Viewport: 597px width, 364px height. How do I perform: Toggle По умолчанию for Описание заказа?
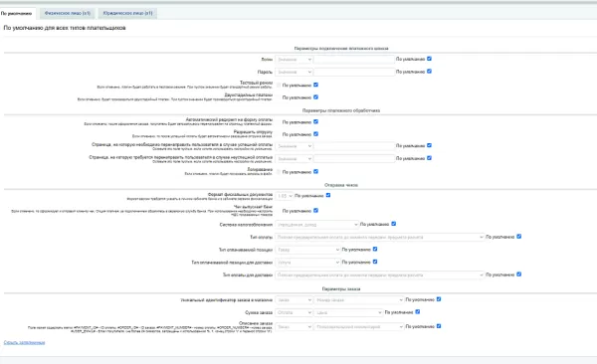[439, 326]
